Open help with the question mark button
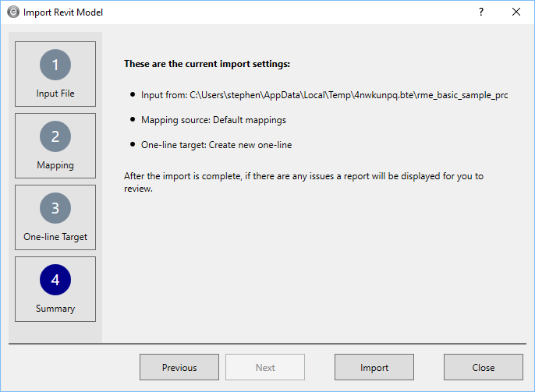 pos(480,12)
